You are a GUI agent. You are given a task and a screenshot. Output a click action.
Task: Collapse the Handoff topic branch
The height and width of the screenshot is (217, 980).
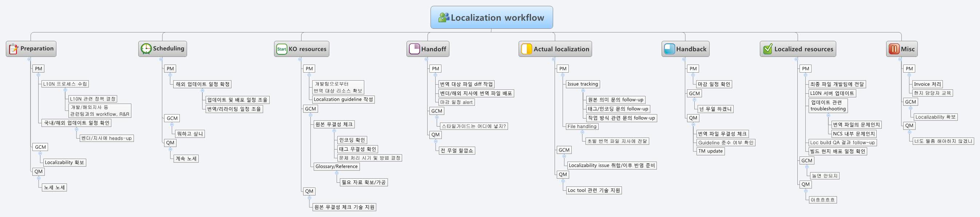click(426, 59)
